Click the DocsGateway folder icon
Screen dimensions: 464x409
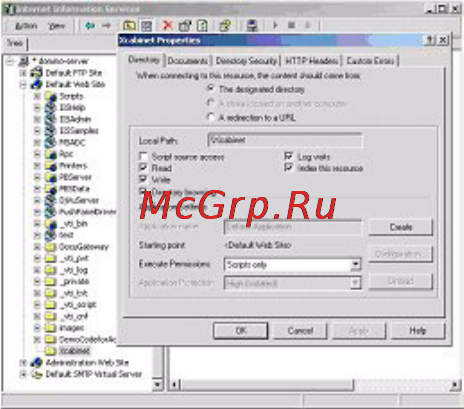(51, 247)
